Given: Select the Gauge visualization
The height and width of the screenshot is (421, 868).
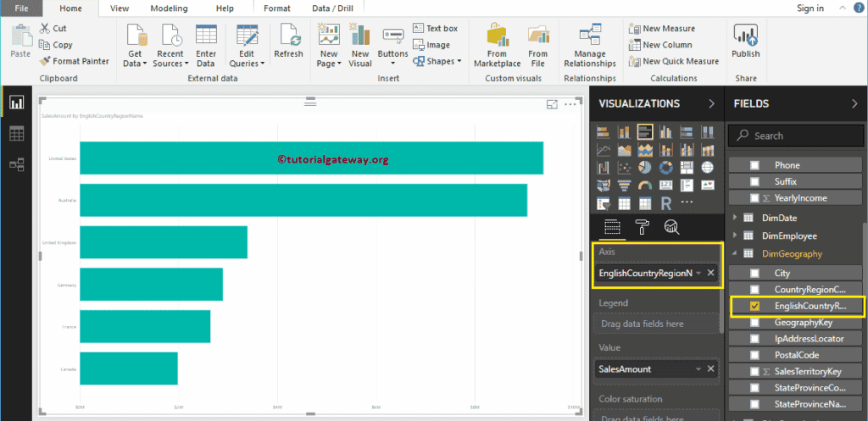Looking at the screenshot, I should (x=645, y=186).
